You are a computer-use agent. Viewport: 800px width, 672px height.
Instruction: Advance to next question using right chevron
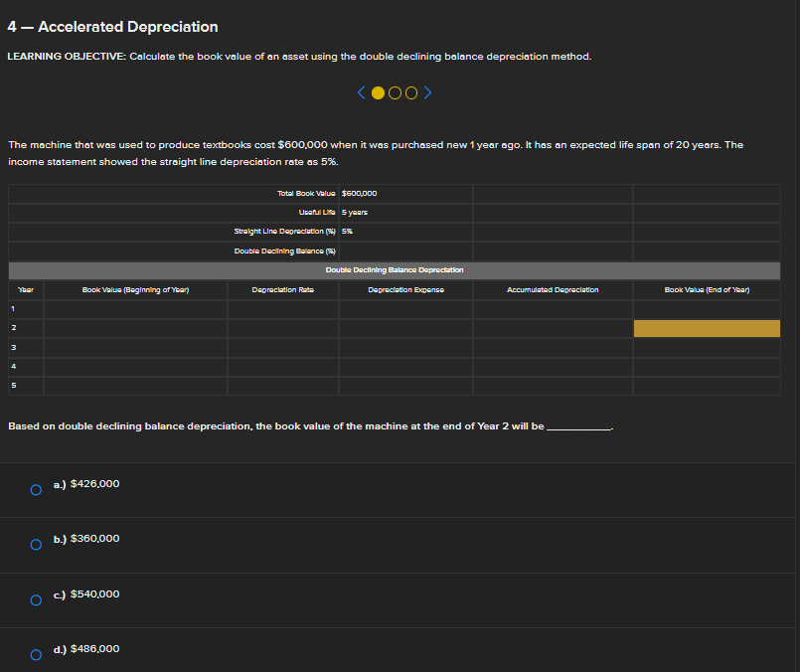click(x=427, y=92)
